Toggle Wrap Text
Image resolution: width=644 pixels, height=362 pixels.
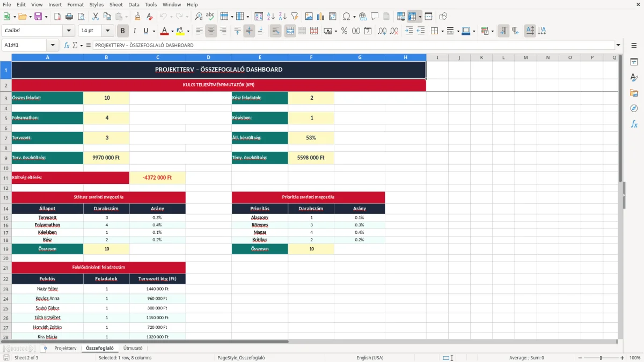pos(275,31)
